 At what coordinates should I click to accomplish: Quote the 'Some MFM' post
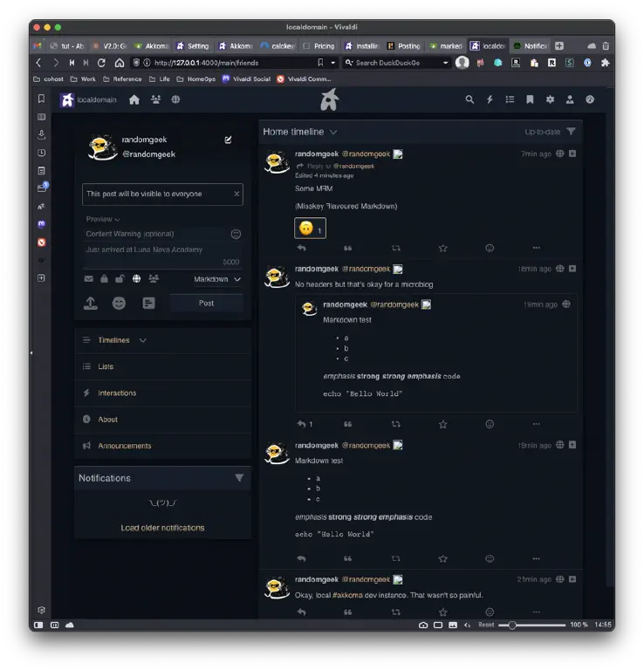tap(348, 248)
